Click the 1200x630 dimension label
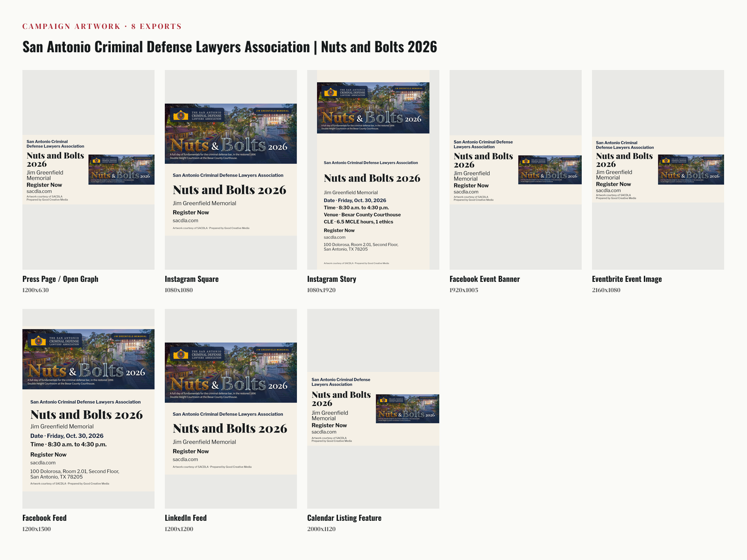The width and height of the screenshot is (747, 560). tap(35, 290)
